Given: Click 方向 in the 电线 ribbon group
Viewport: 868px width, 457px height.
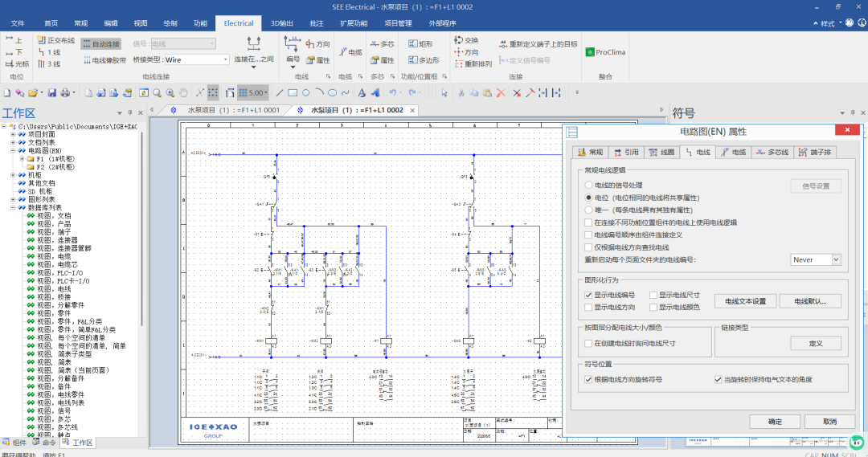Looking at the screenshot, I should tap(318, 43).
